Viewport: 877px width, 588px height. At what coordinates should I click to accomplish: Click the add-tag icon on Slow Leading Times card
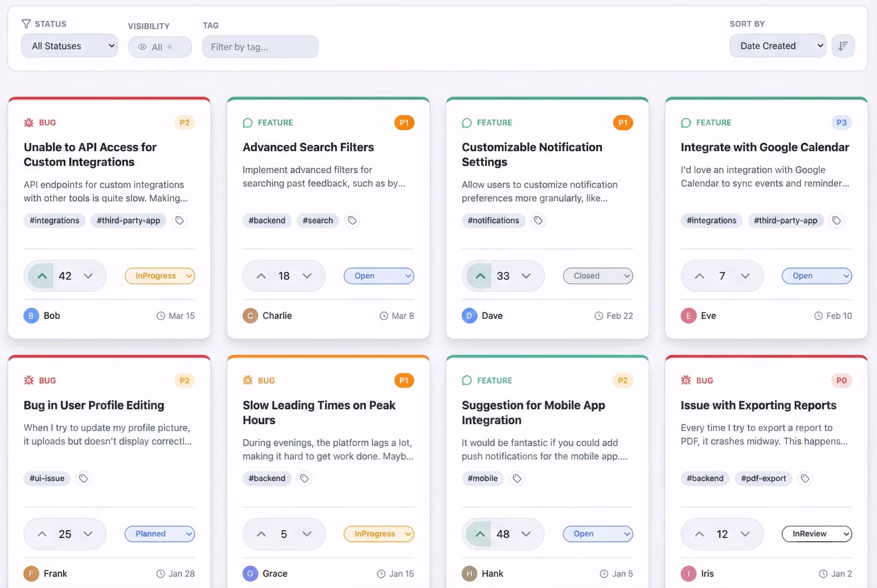pos(304,478)
